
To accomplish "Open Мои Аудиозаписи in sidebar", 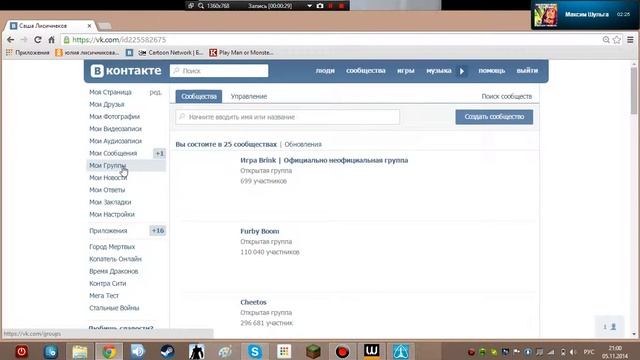I will tap(116, 141).
